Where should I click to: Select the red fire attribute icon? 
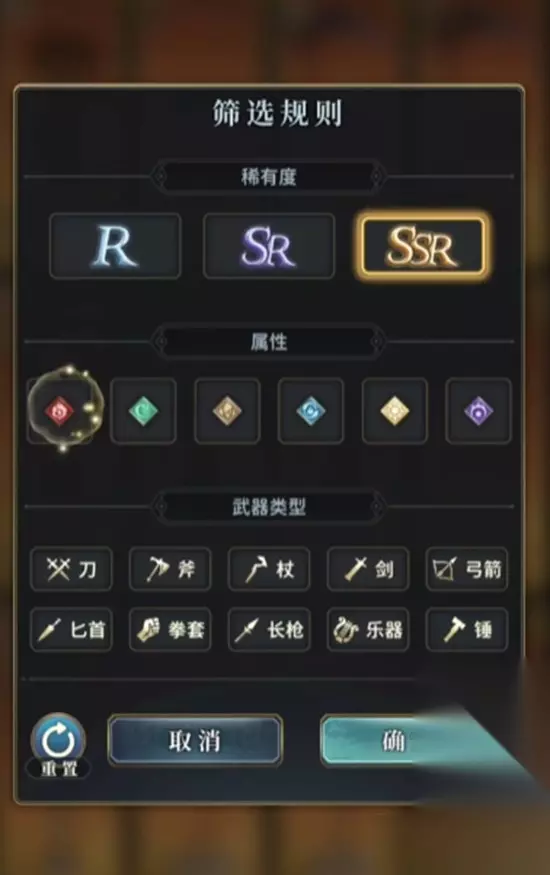coord(60,411)
